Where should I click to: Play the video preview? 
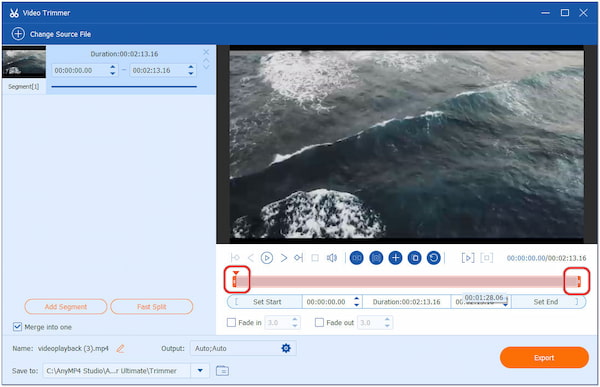[x=267, y=258]
